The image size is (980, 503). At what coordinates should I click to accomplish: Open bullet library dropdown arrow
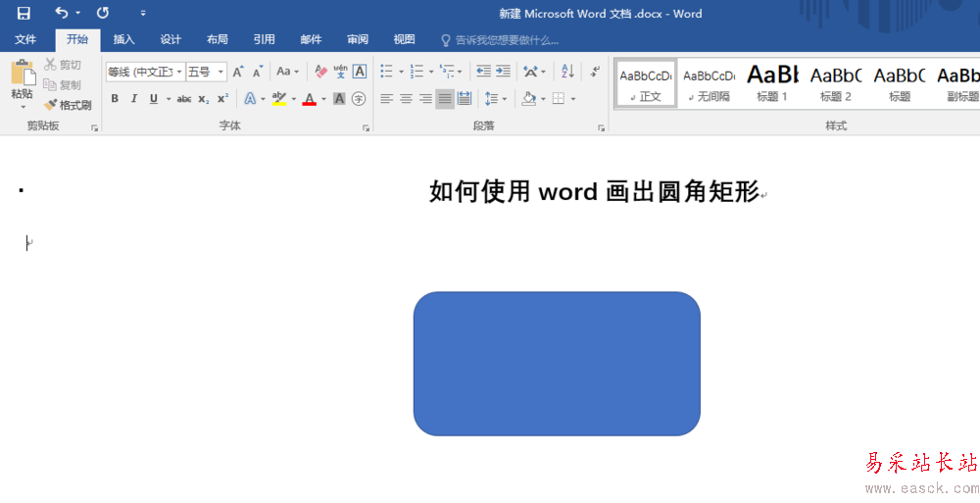tap(401, 72)
